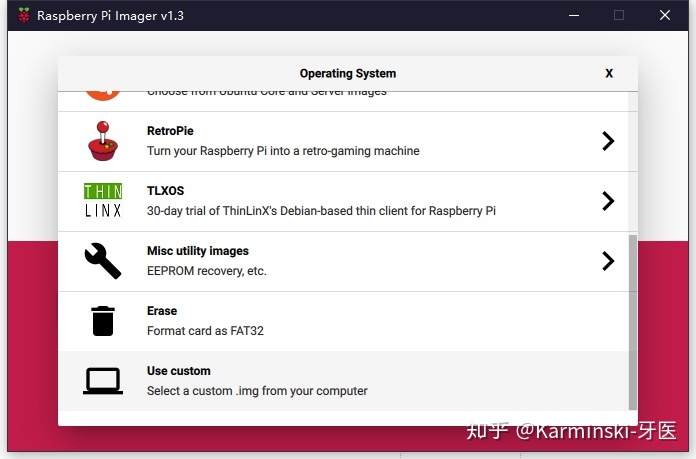
Task: Click the trash can Erase icon
Action: 103,321
